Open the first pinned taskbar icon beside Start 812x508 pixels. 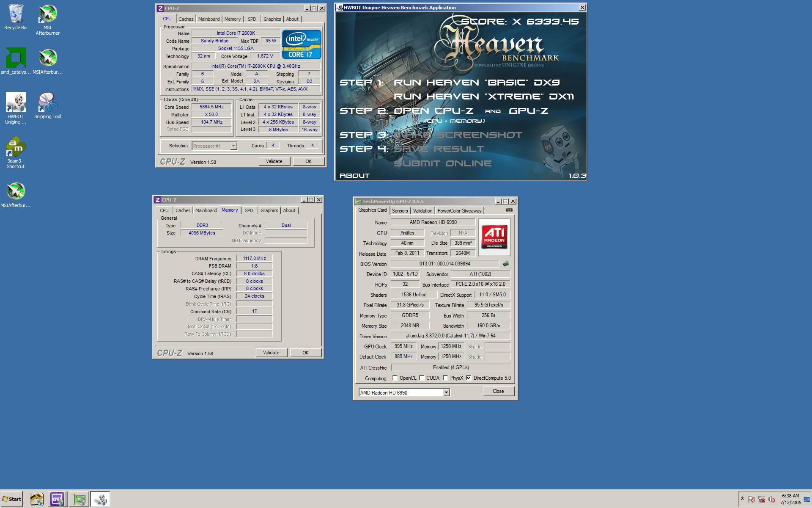click(37, 500)
